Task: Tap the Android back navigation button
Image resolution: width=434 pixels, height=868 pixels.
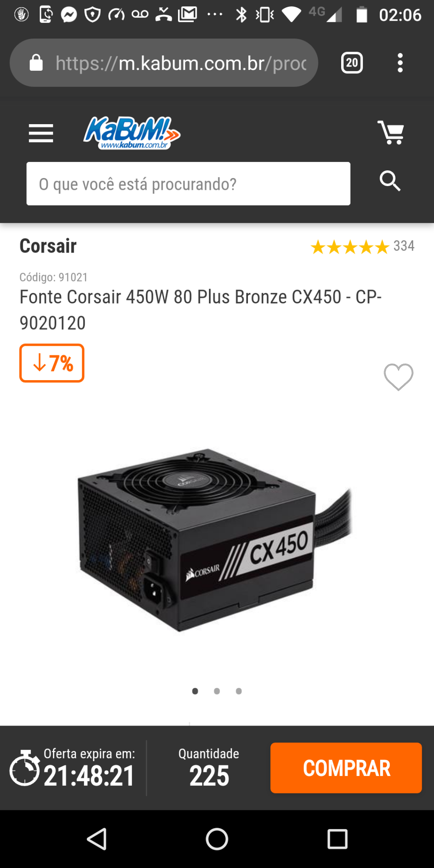Action: coord(97,839)
